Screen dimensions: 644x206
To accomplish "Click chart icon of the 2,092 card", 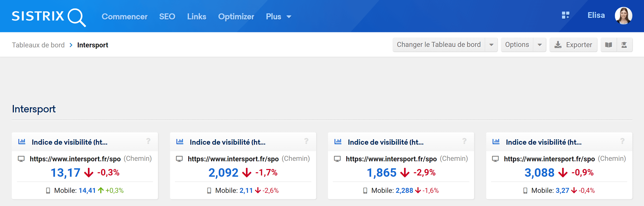I will (180, 141).
